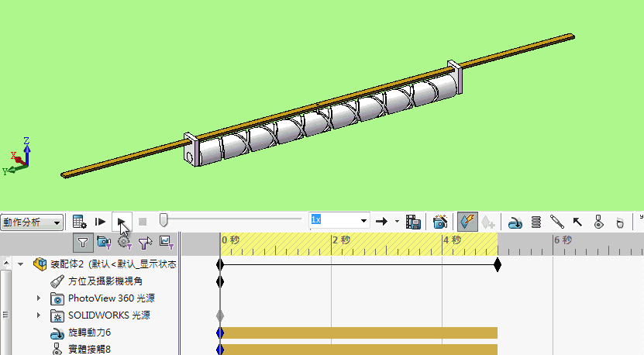Toggle the Filter Results plot icon
The image size is (644, 355).
(x=167, y=242)
